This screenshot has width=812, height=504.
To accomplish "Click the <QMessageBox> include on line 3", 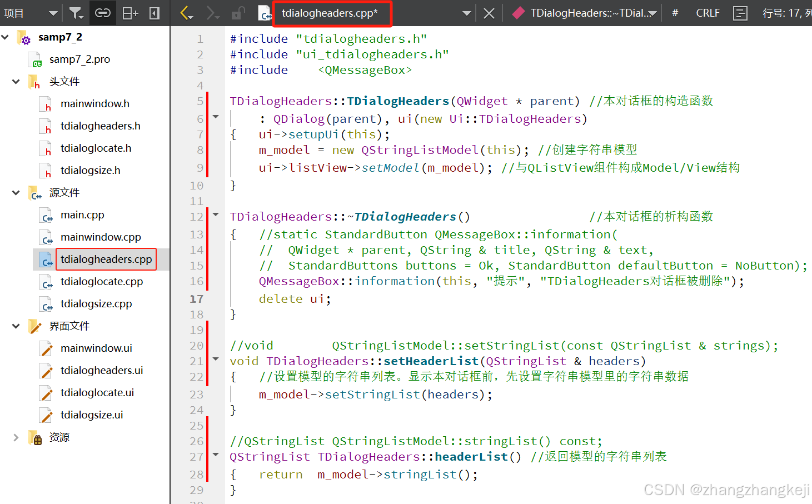I will pos(365,70).
